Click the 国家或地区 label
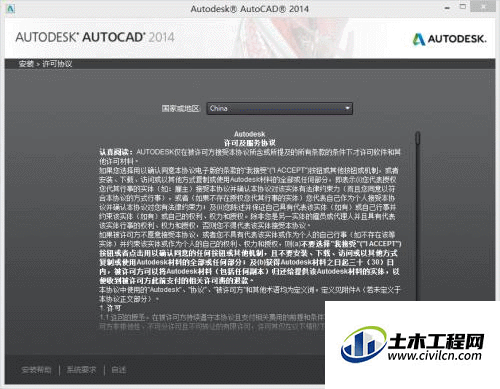500x389 pixels. click(181, 108)
